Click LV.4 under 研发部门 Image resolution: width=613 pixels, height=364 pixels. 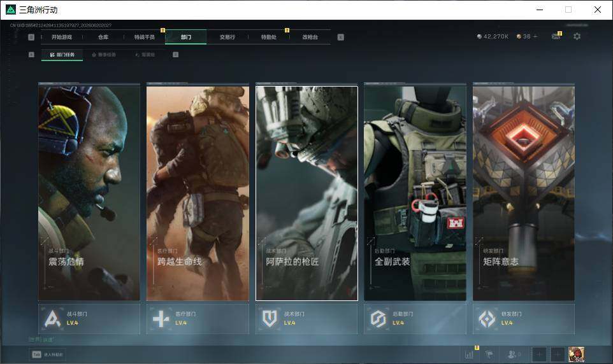(507, 323)
